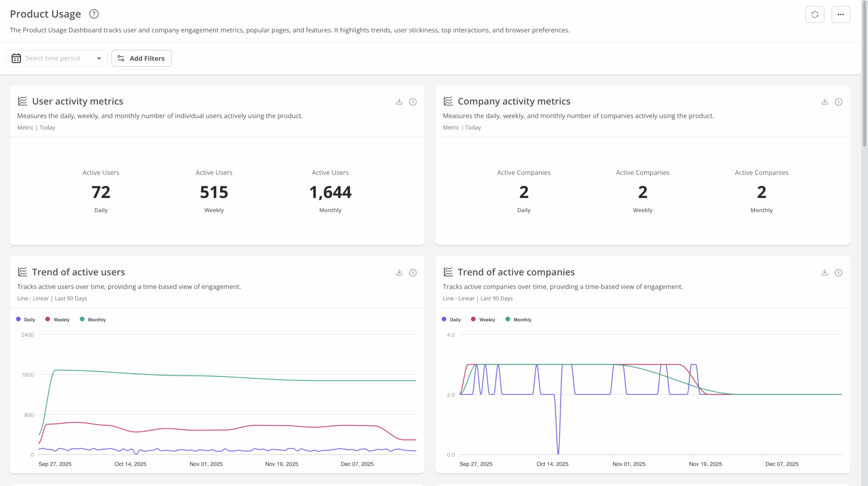
Task: Toggle the Daily series in Trend of active users
Action: point(25,319)
